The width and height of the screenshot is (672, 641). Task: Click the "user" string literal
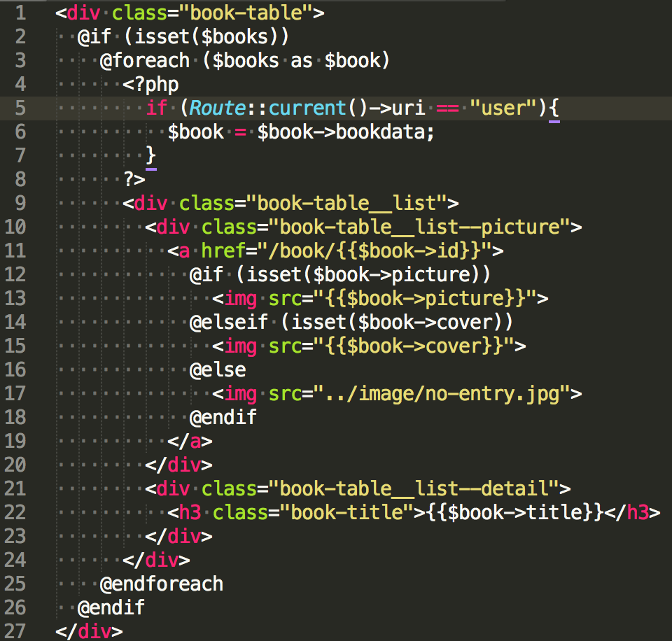(503, 108)
